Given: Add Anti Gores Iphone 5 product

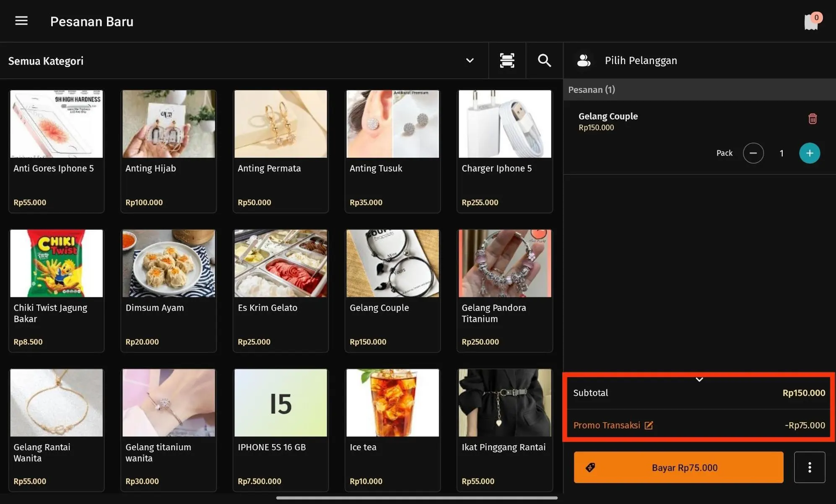Looking at the screenshot, I should [x=56, y=151].
